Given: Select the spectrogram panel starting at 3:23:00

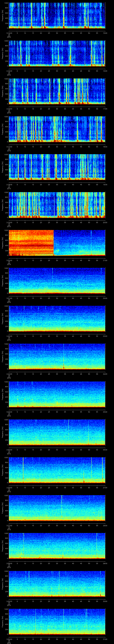Looking at the screenshot, I should click(x=57, y=356).
